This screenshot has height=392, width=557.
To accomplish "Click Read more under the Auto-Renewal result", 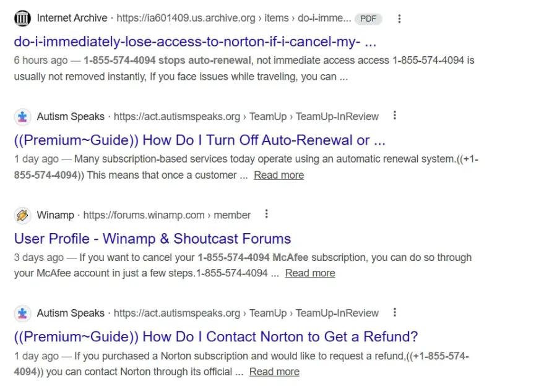I will (x=279, y=175).
